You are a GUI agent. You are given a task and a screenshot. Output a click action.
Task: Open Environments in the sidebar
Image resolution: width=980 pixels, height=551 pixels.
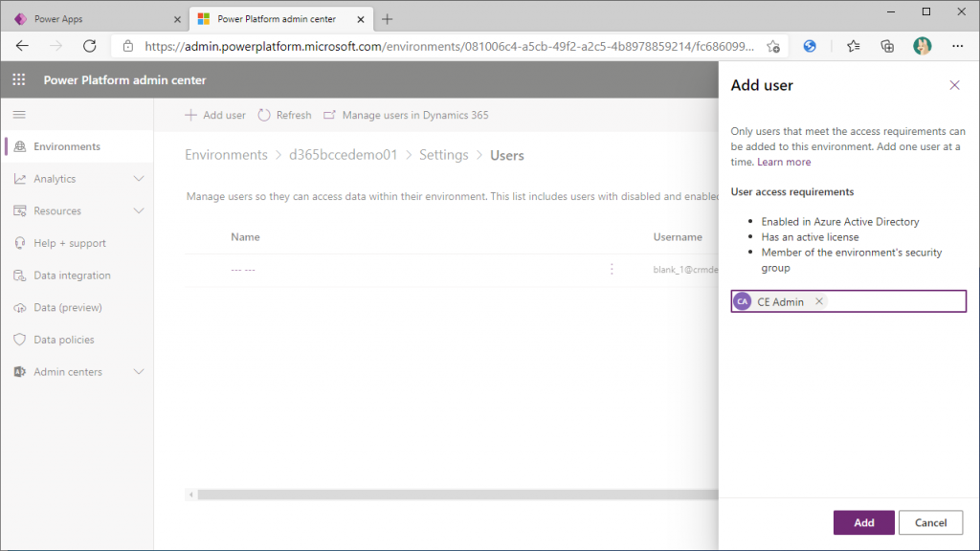click(x=78, y=146)
